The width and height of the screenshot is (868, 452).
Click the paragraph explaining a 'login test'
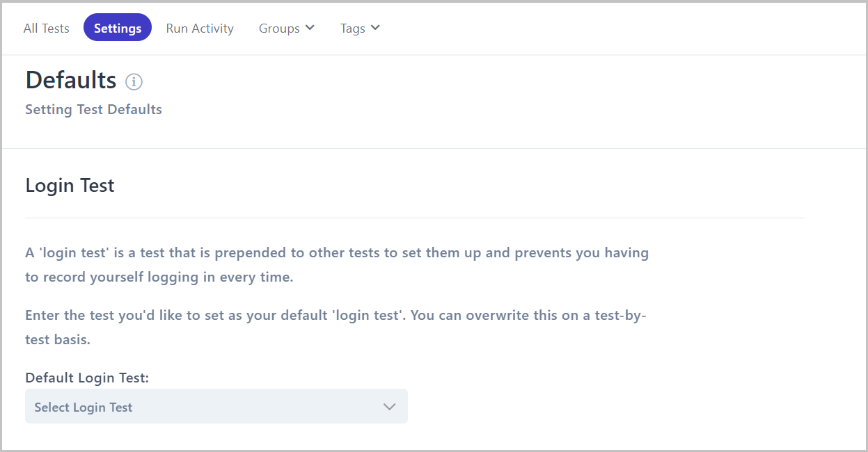pyautogui.click(x=337, y=264)
